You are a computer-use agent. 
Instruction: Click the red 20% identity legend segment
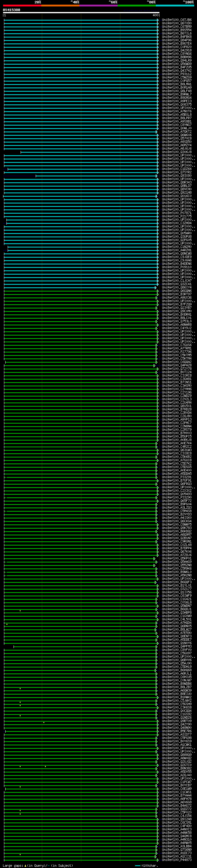tap(22, 6)
